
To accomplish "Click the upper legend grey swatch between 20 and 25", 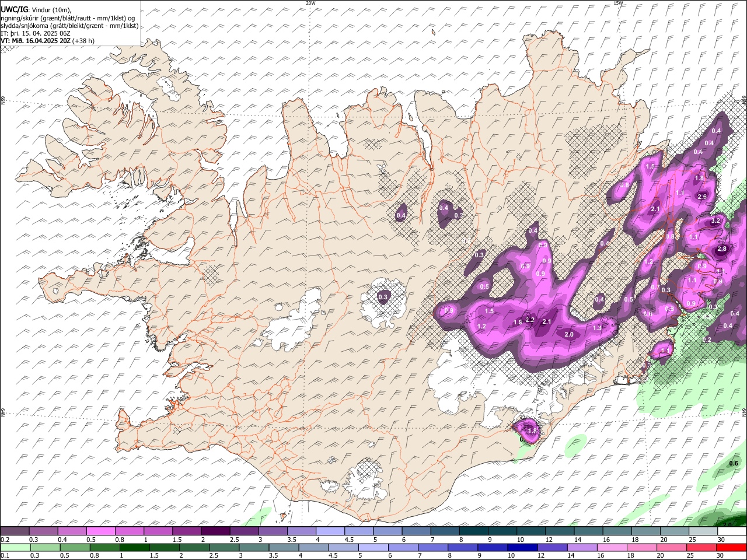I will click(x=675, y=531).
